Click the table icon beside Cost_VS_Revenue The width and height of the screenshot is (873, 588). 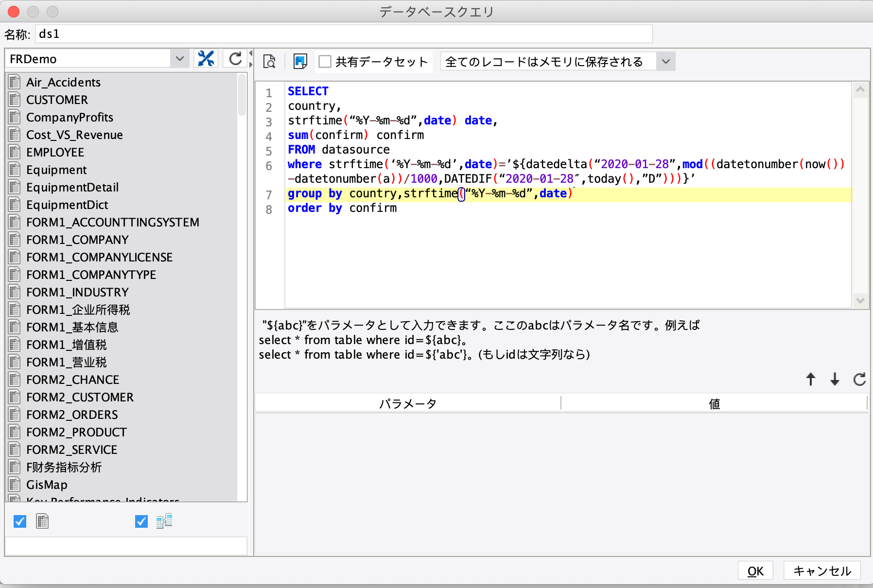coord(15,134)
